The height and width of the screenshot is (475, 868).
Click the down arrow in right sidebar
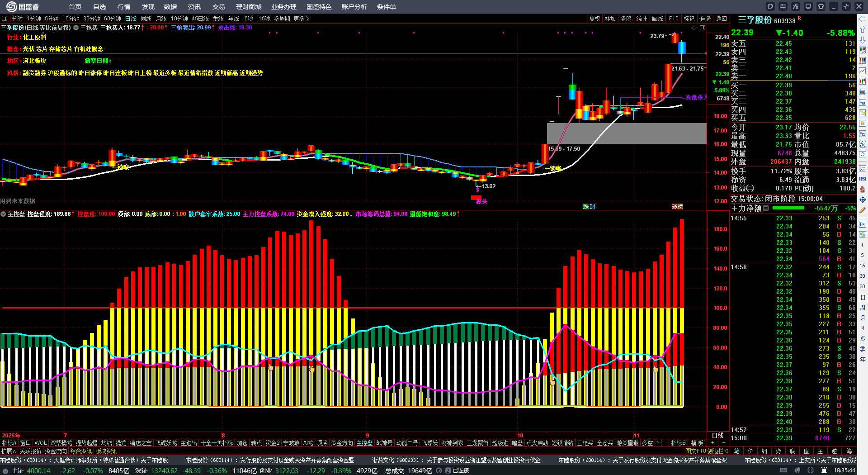point(863,40)
